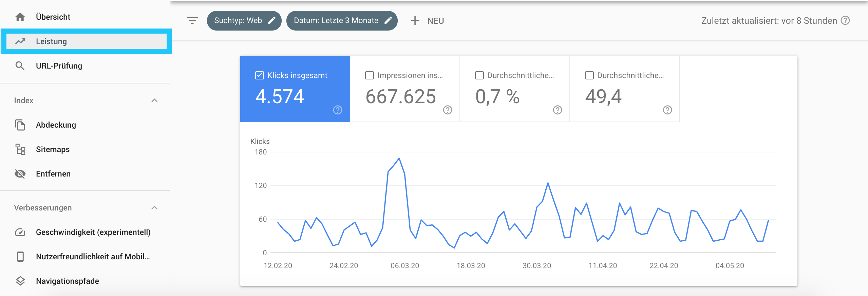
Task: Open URL-Prüfung menu item
Action: (x=85, y=66)
